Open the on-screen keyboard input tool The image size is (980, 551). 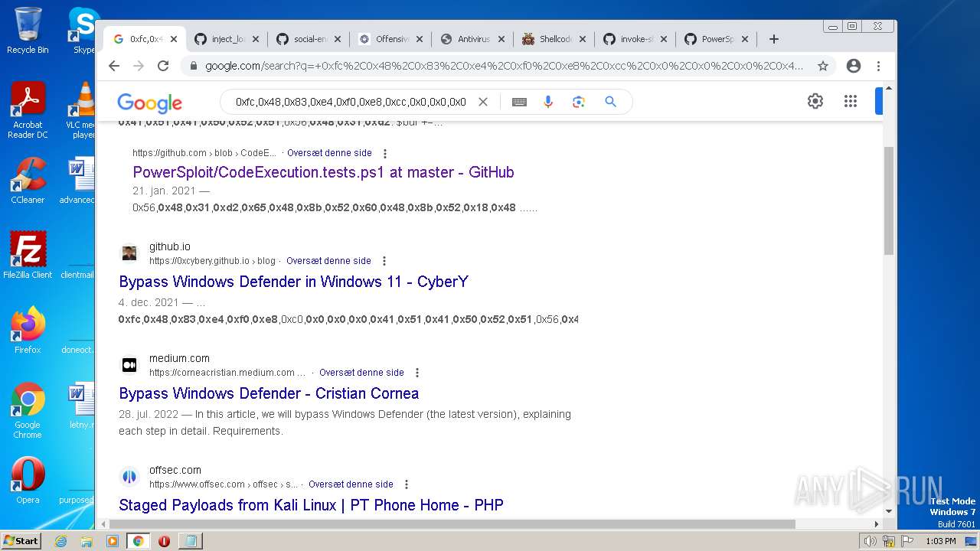[x=519, y=102]
